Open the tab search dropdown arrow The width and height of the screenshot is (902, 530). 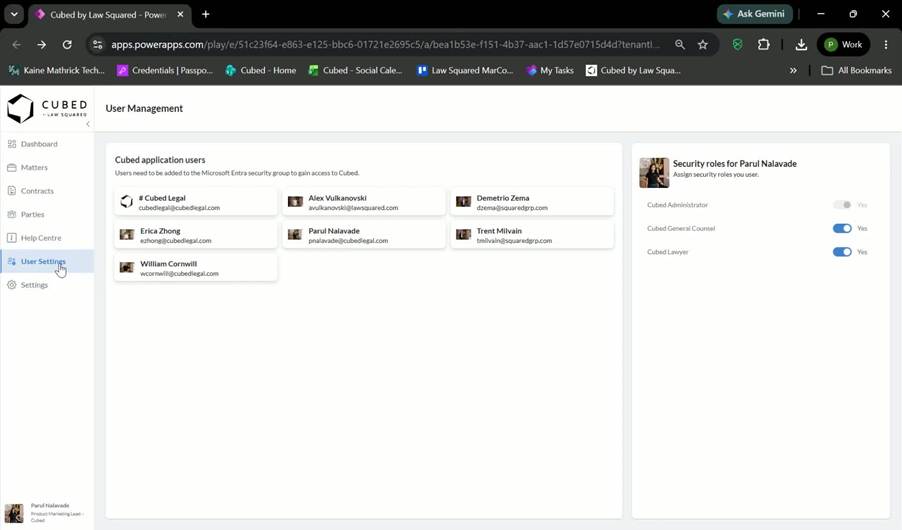click(x=14, y=14)
